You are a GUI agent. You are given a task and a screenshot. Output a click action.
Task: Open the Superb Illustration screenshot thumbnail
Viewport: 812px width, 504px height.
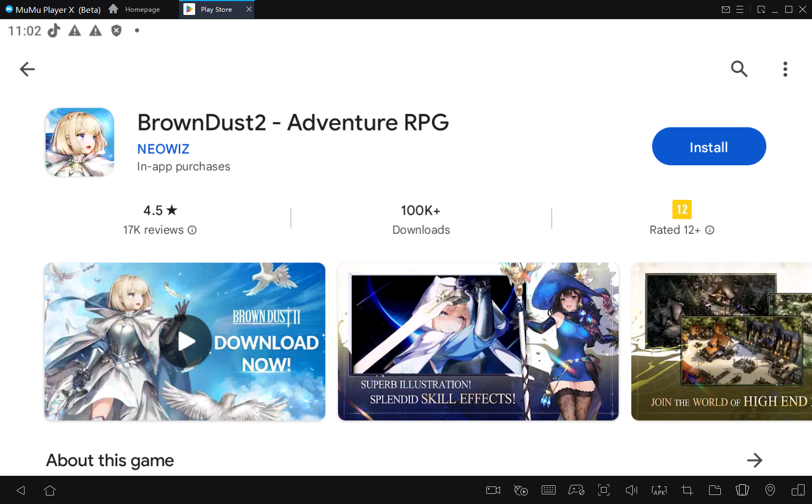tap(478, 341)
